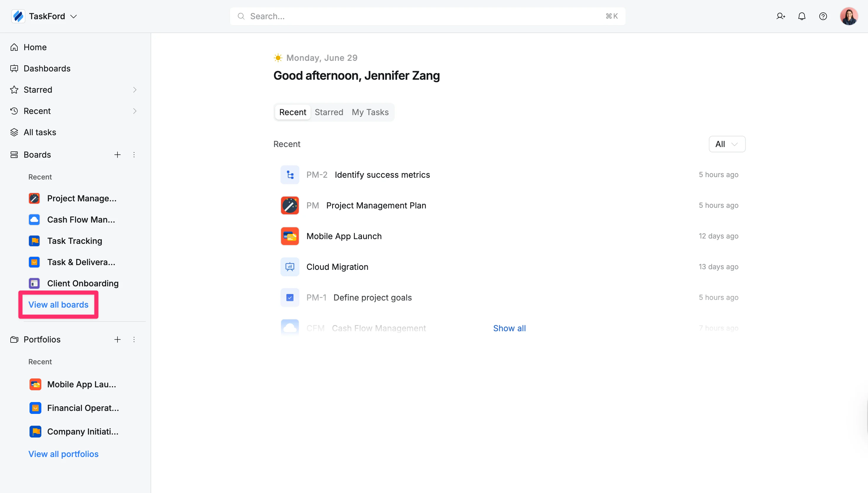
Task: Focus the Search input field
Action: tap(428, 16)
